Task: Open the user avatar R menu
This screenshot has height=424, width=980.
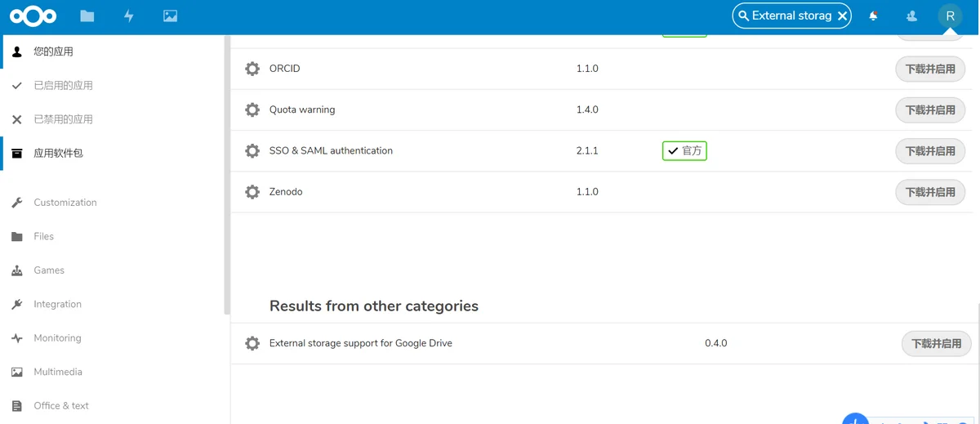Action: tap(950, 16)
